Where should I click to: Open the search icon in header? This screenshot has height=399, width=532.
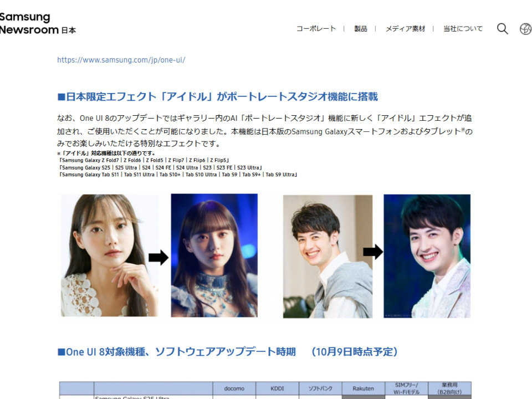click(503, 29)
